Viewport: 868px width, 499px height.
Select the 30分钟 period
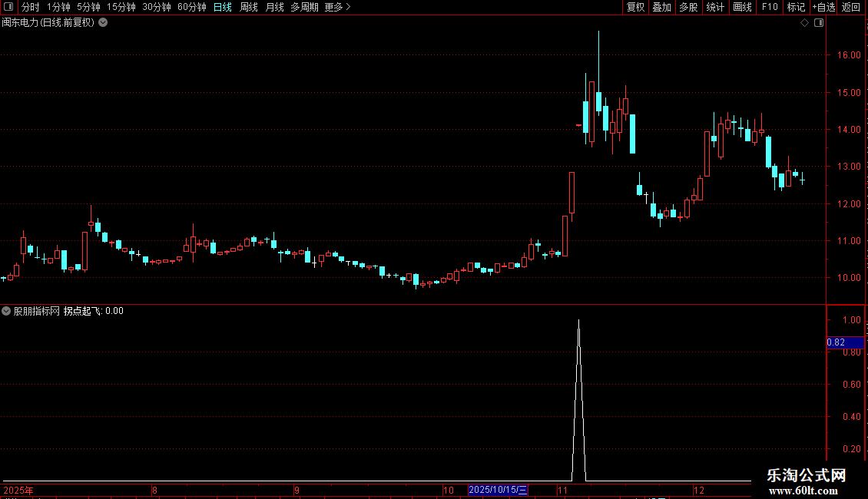tap(157, 7)
